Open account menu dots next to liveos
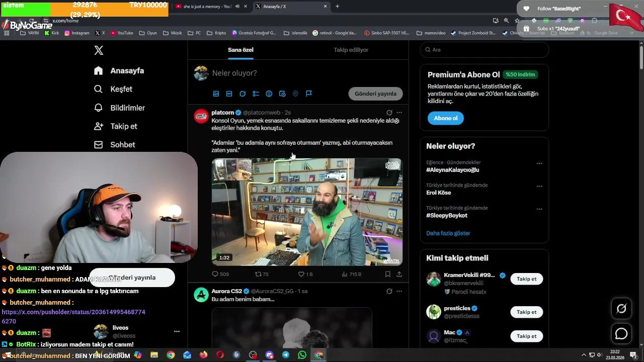 [177, 331]
